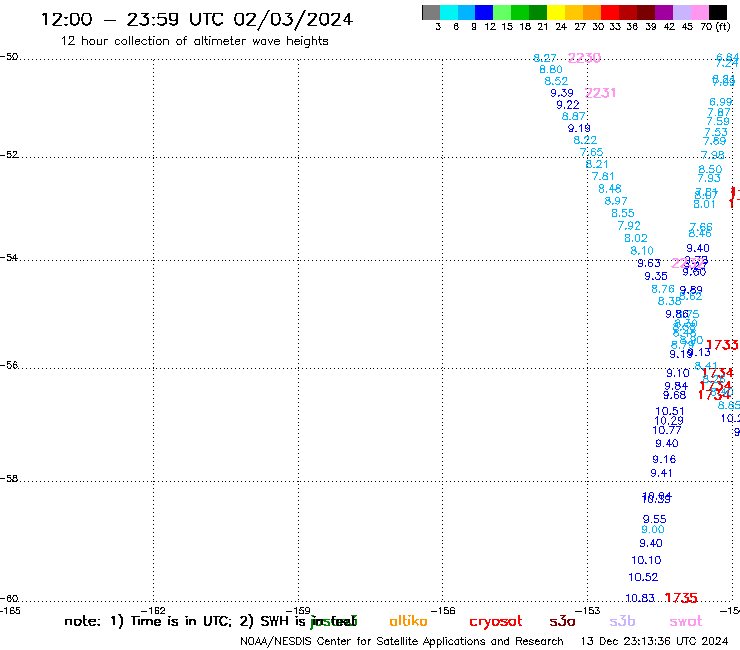Click the legend label '45'
The image size is (740, 650).
tap(687, 27)
